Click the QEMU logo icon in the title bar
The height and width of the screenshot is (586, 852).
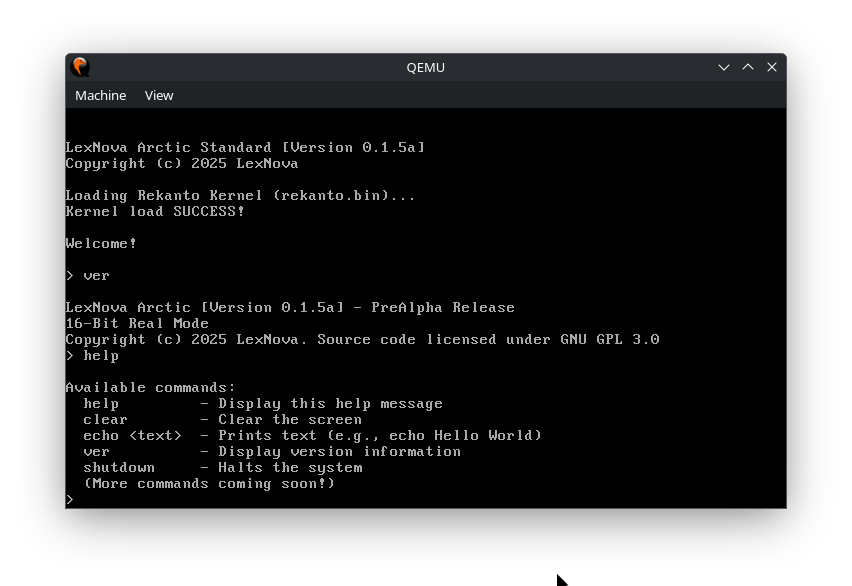click(79, 67)
